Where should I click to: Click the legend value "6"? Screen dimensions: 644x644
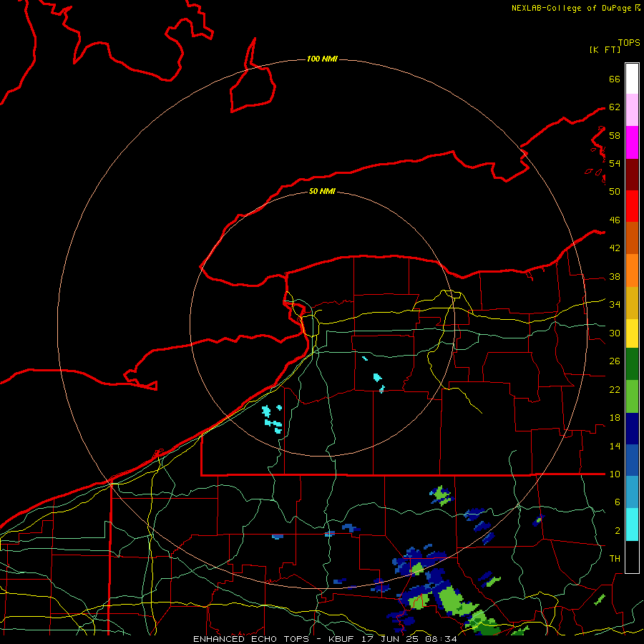pyautogui.click(x=618, y=502)
